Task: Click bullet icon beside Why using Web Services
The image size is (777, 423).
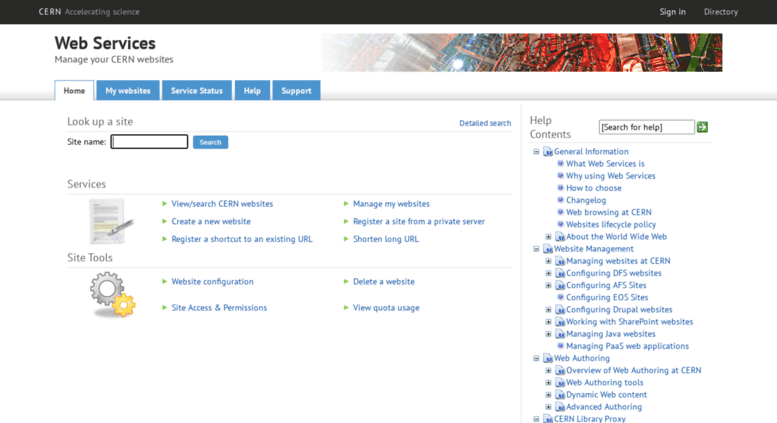Action: (560, 175)
